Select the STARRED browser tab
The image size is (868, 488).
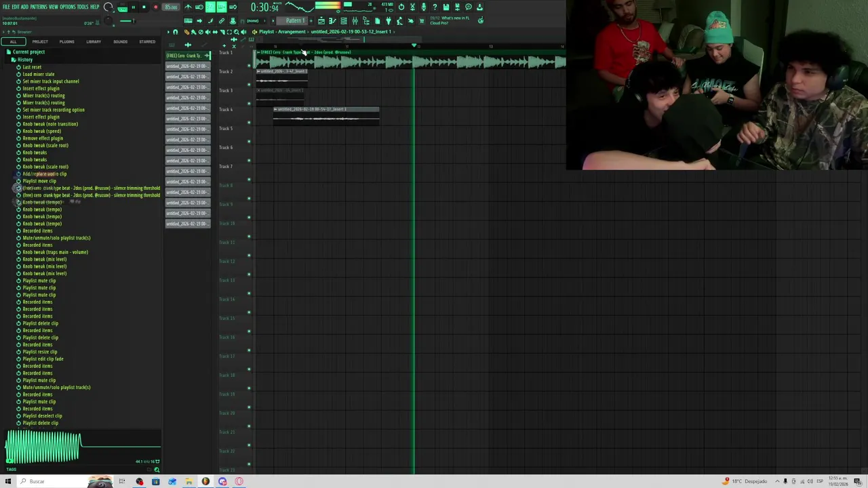tap(147, 41)
